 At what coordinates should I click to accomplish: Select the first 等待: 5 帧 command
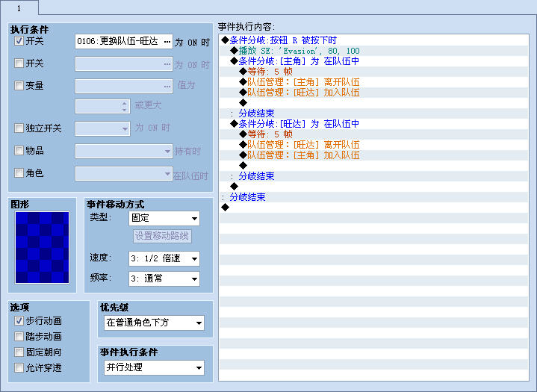tap(373, 72)
